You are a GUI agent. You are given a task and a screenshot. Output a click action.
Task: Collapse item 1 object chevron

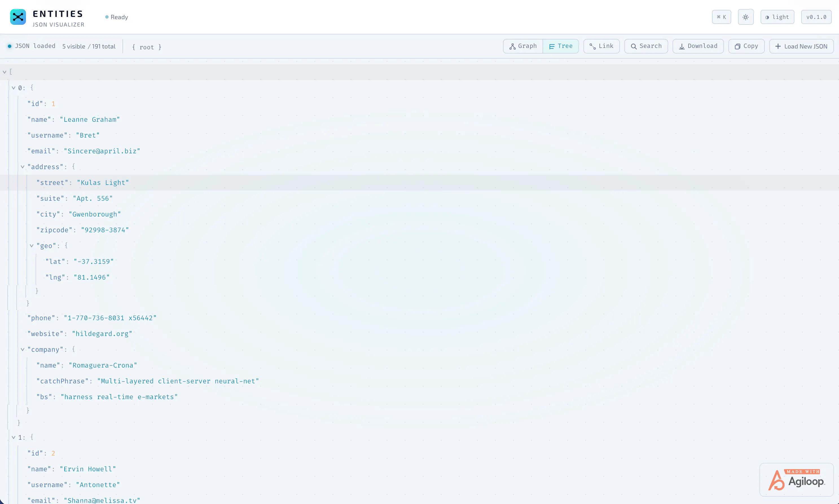14,437
